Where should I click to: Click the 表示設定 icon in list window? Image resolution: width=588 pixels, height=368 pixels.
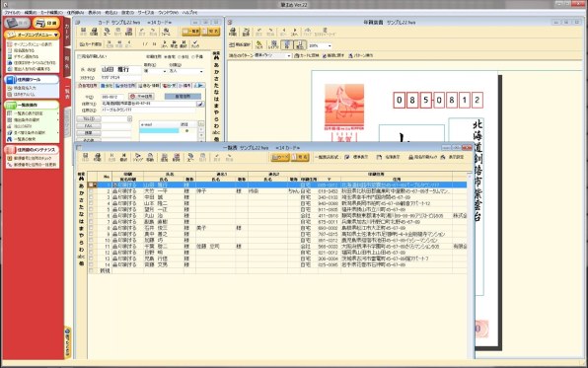click(452, 157)
